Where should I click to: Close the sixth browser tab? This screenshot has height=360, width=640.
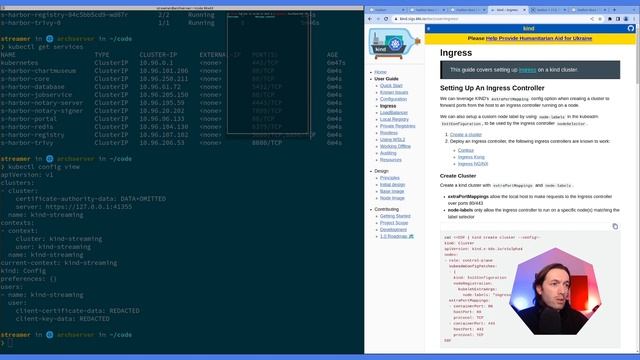coord(605,10)
